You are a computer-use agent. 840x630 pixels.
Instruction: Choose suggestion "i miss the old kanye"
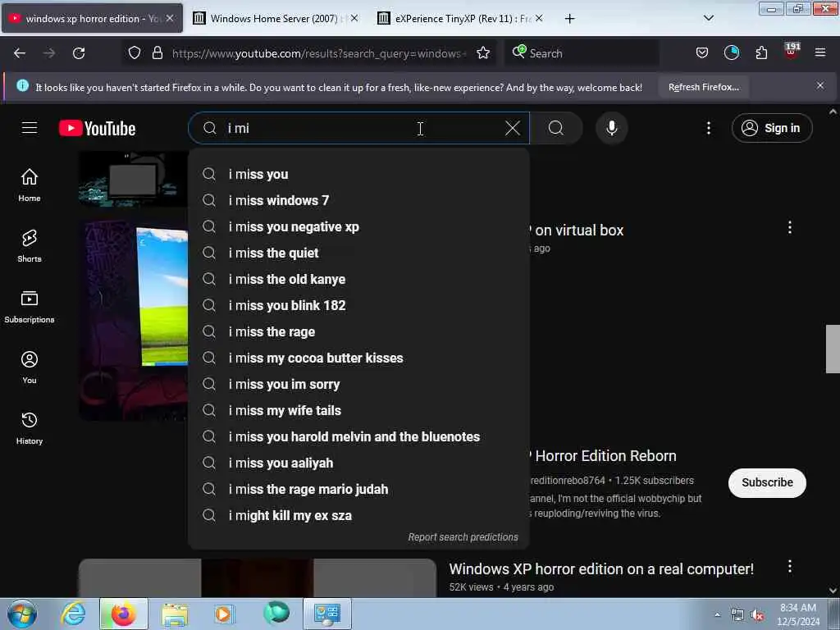359,279
